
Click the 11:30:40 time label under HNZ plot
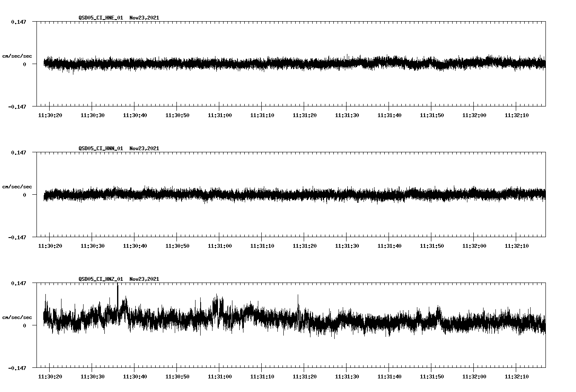coord(135,377)
